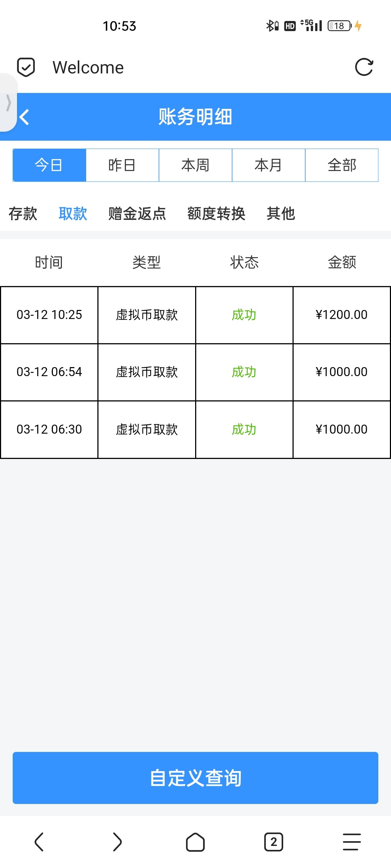Switch to 本周 date filter

pos(195,165)
